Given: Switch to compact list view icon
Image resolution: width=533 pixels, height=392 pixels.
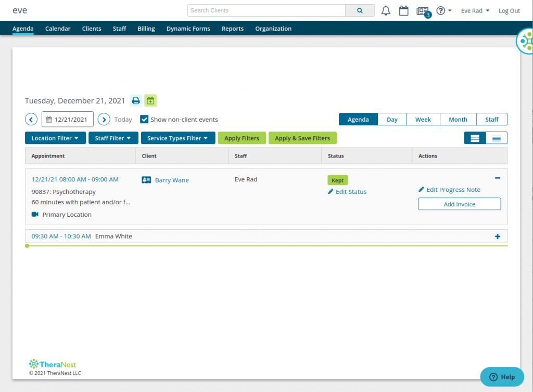Looking at the screenshot, I should point(497,138).
